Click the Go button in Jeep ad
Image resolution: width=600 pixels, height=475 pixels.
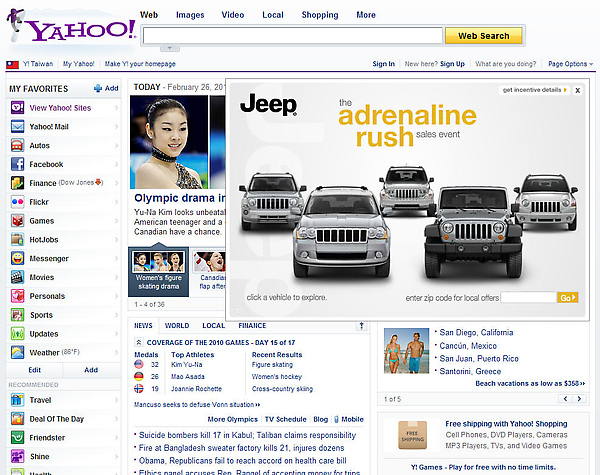pos(567,297)
